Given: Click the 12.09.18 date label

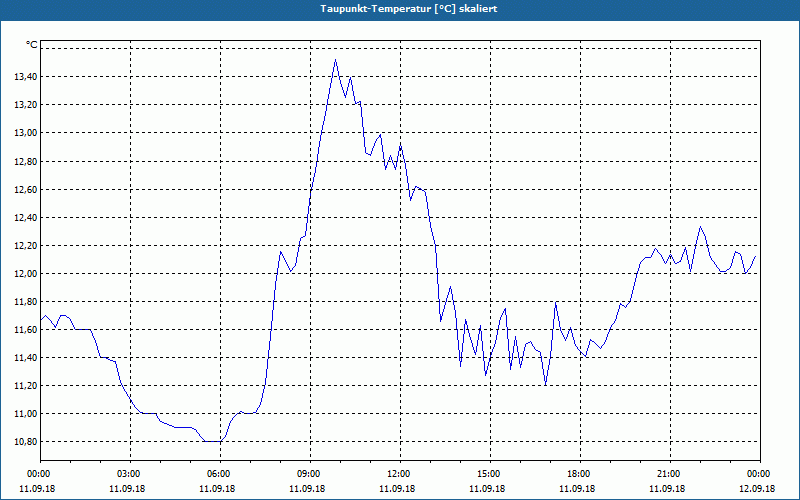Looking at the screenshot, I should coord(757,489).
